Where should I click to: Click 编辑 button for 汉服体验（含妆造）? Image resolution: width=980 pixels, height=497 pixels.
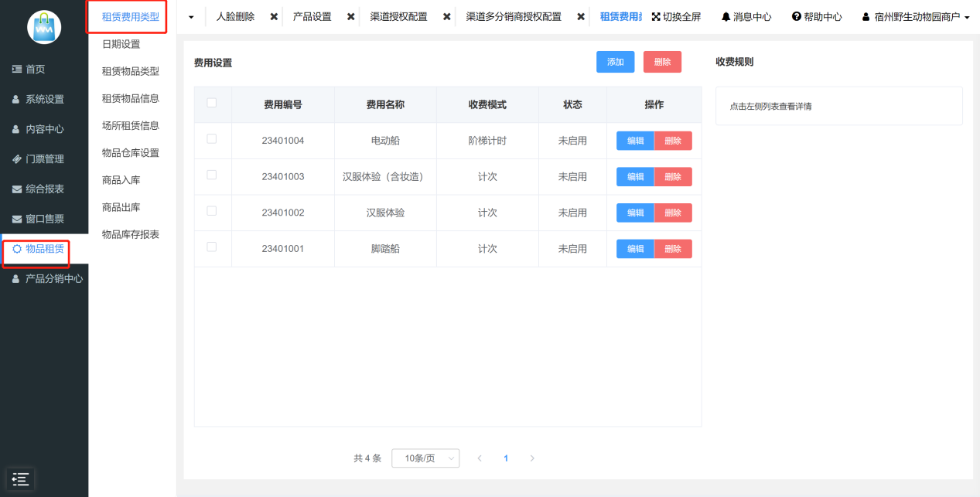[635, 177]
